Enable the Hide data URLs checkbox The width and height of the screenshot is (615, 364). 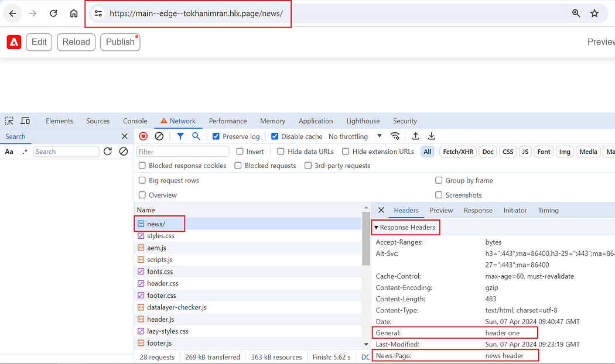pyautogui.click(x=281, y=152)
